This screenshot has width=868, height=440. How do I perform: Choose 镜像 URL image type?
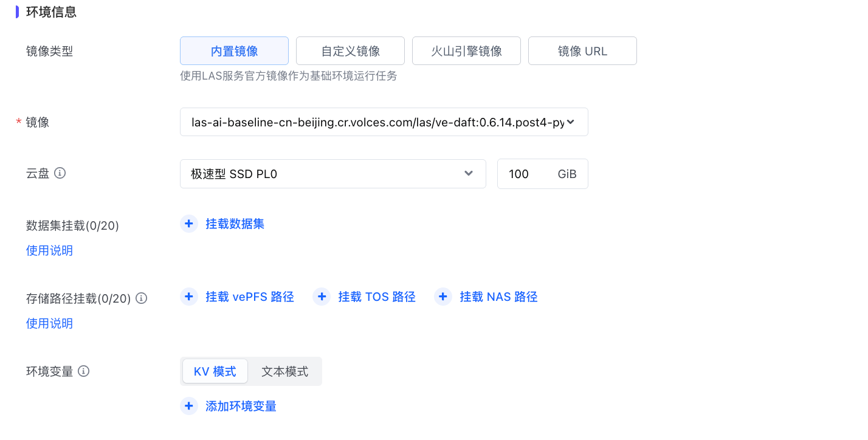point(582,51)
